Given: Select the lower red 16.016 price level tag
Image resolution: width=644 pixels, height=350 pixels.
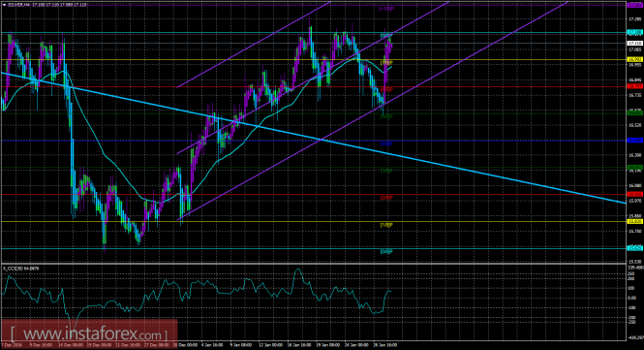Looking at the screenshot, I should pos(635,194).
